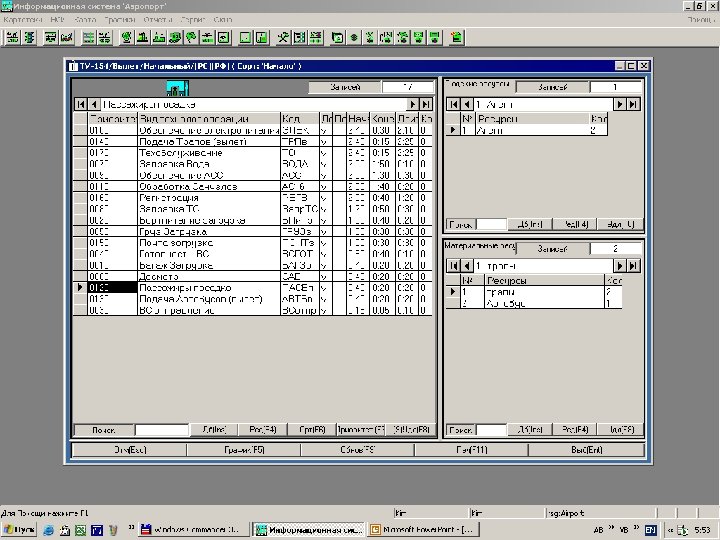This screenshot has height=540, width=720.
Task: Select the row 'Подача Трапов (вылет)'
Action: [253, 141]
